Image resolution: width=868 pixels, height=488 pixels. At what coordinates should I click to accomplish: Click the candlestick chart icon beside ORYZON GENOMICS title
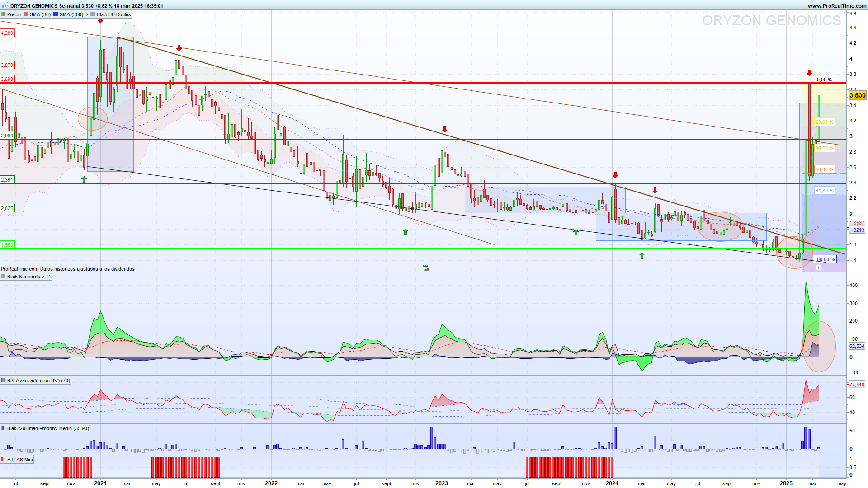(x=5, y=6)
